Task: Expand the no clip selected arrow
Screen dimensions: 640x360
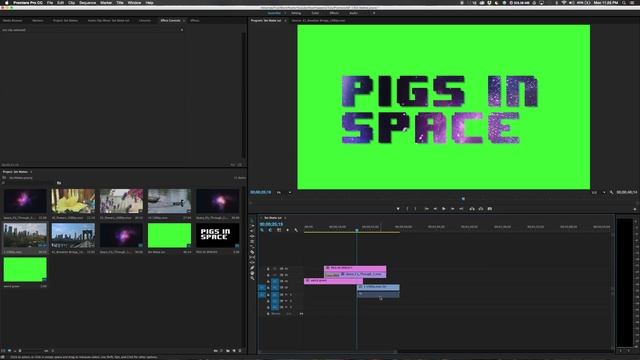Action: [x=182, y=30]
